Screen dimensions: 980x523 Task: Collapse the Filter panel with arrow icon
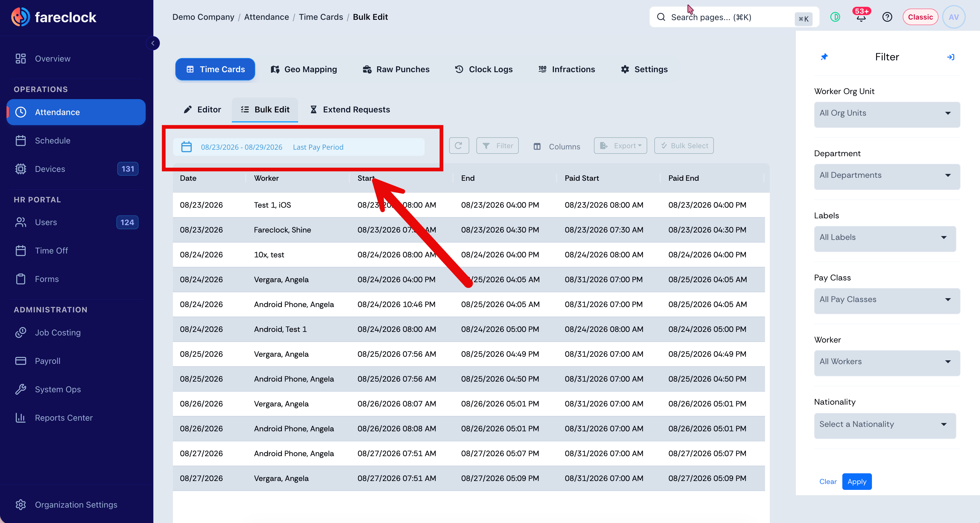click(951, 57)
